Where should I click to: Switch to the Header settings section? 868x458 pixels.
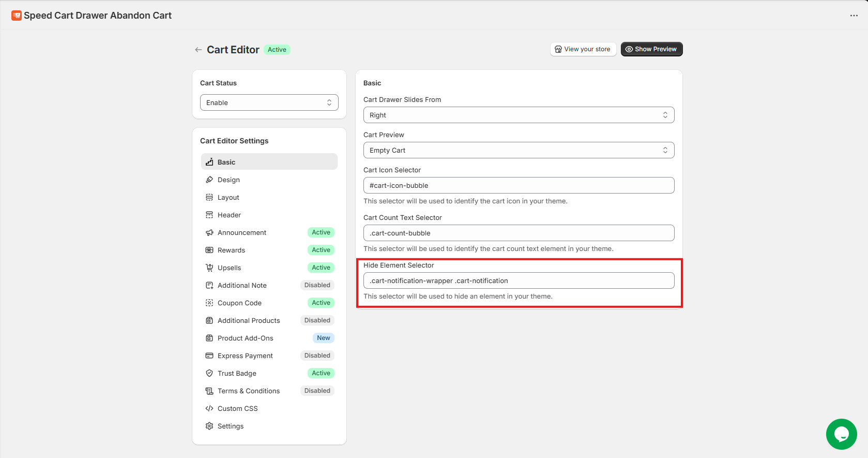tap(229, 215)
